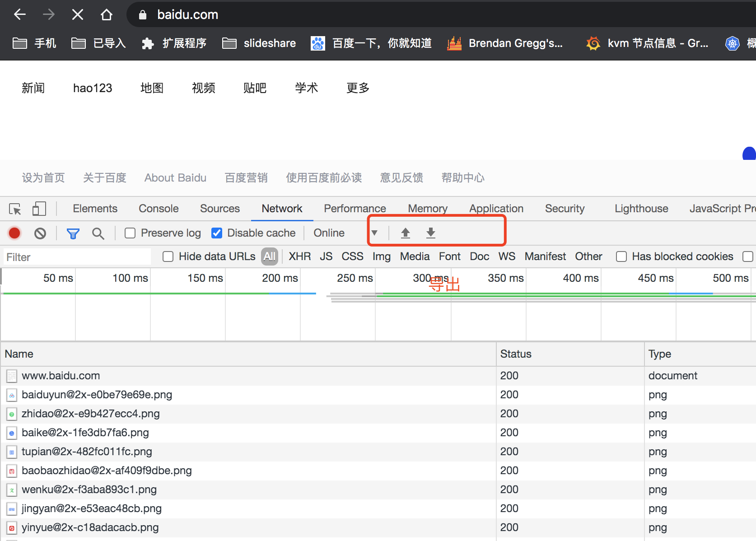This screenshot has height=541, width=756.
Task: Open network search magnifier icon
Action: click(x=98, y=233)
